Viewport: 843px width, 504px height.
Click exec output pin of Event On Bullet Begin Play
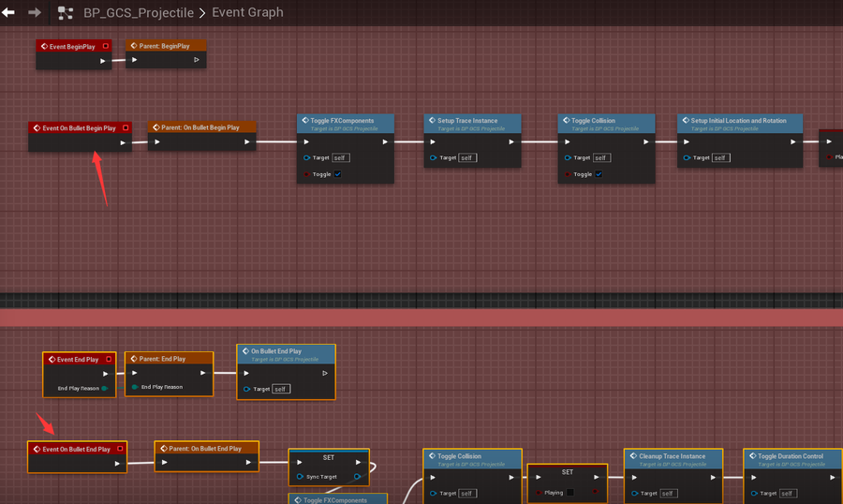tap(123, 142)
